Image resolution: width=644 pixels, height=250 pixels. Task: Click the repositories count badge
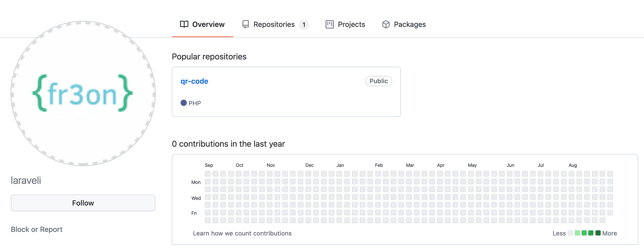(x=304, y=25)
